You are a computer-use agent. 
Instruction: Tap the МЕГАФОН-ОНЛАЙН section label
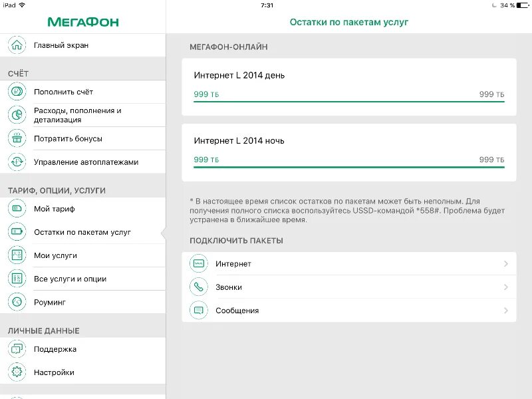pyautogui.click(x=228, y=47)
